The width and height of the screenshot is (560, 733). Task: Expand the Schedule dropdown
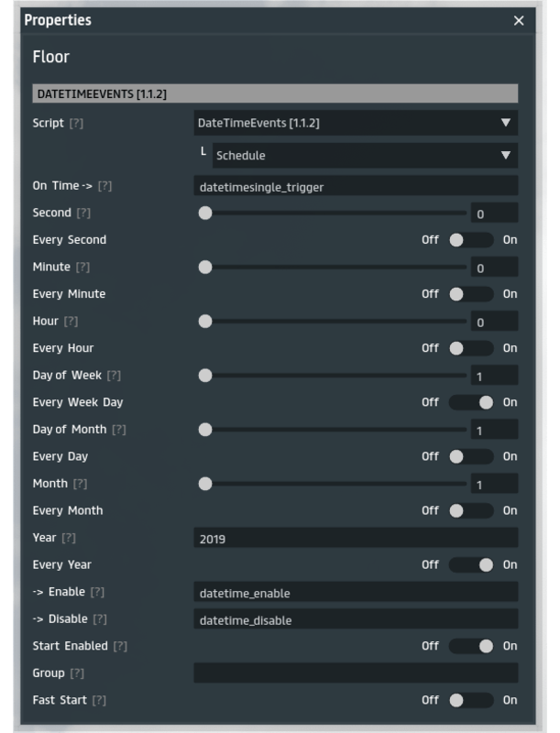365,156
